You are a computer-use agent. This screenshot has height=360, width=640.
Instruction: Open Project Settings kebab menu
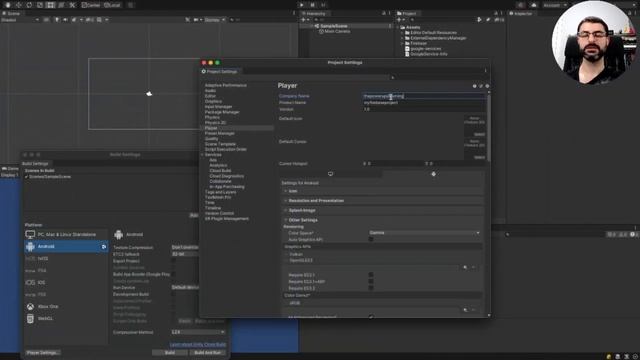485,71
